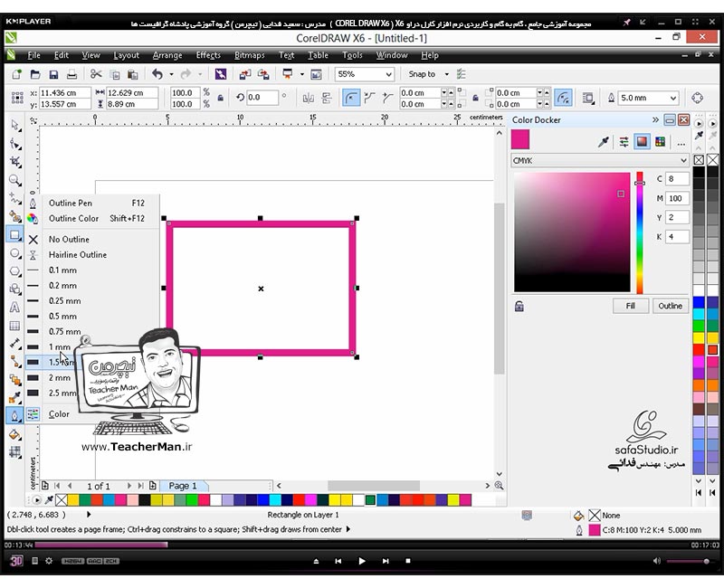Image resolution: width=724 pixels, height=588 pixels.
Task: Toggle round corner style button
Action: [351, 98]
